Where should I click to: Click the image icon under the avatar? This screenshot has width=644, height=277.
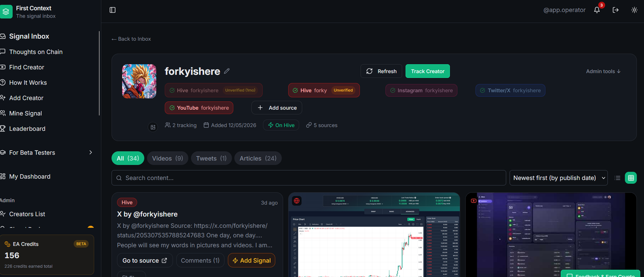point(153,127)
